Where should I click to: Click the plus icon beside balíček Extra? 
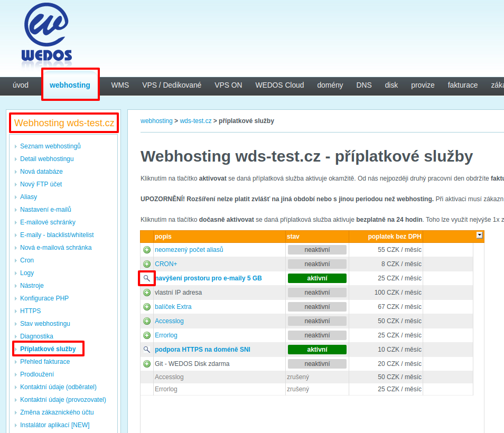coord(147,307)
